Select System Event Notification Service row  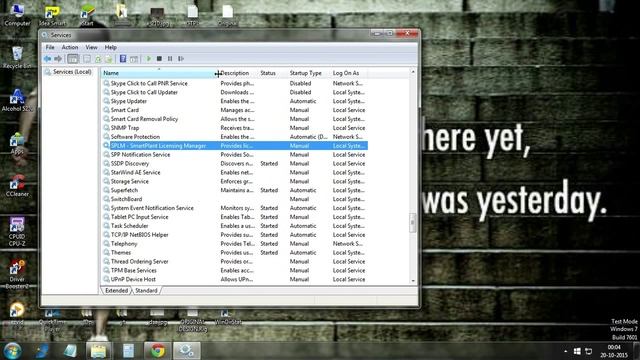tap(235, 208)
